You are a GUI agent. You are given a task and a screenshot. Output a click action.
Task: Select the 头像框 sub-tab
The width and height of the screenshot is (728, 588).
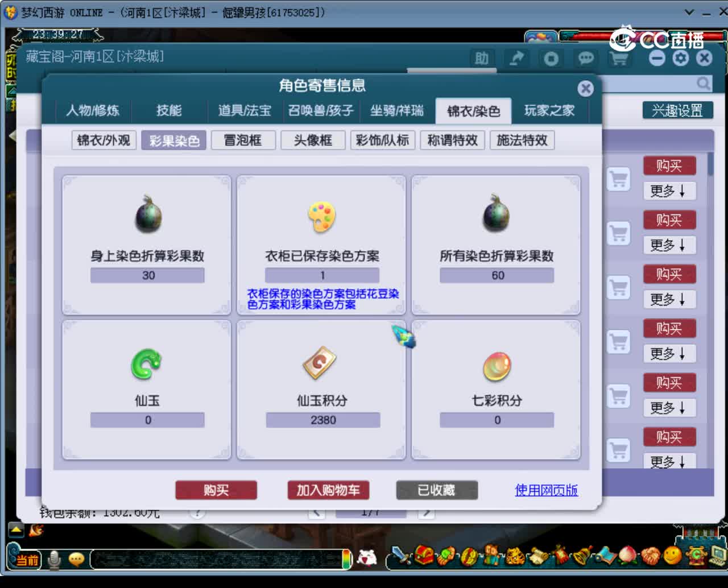[313, 140]
